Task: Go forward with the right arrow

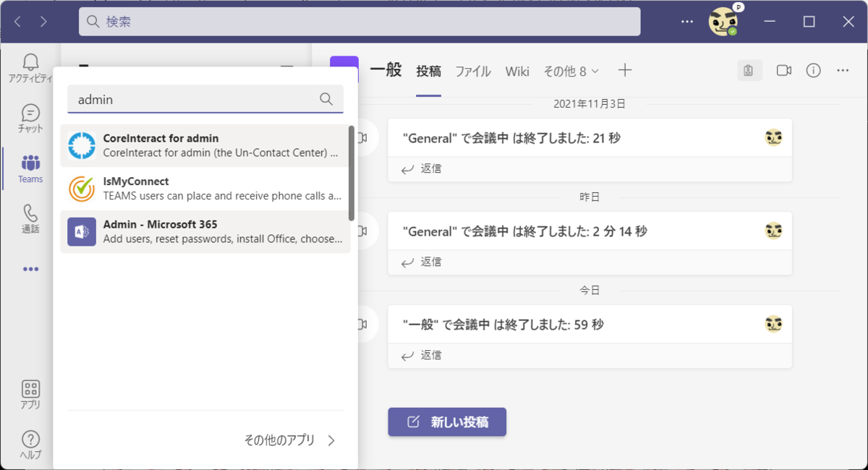Action: [x=44, y=22]
